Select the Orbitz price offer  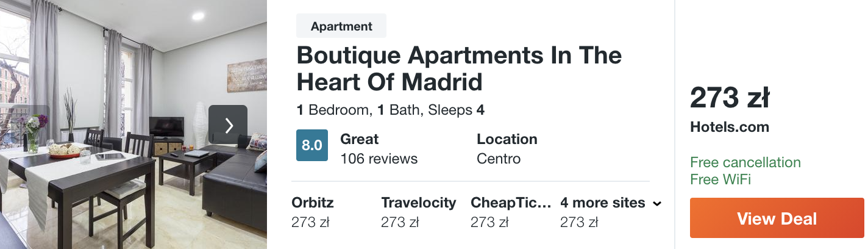313,212
